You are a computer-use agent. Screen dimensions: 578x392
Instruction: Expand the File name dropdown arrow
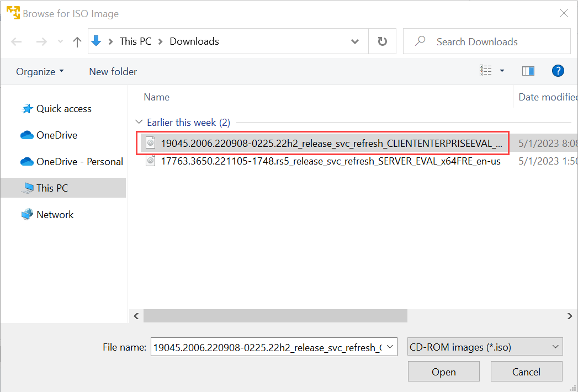(390, 347)
